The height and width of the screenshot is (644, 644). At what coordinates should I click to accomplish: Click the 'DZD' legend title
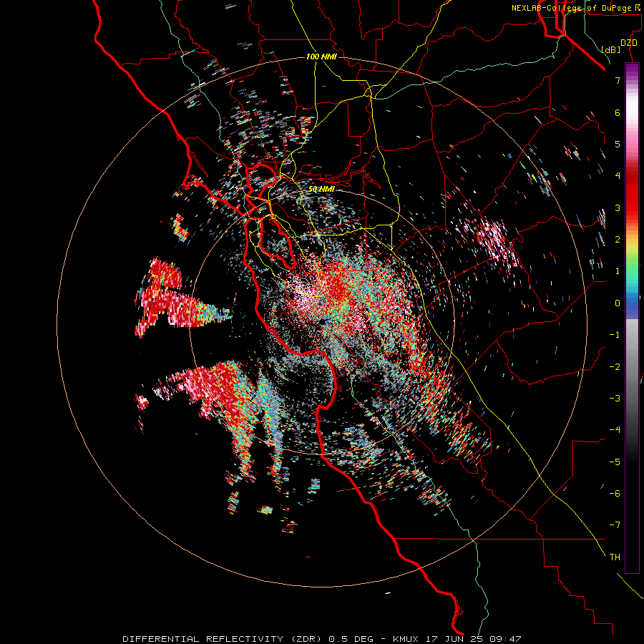tap(629, 43)
